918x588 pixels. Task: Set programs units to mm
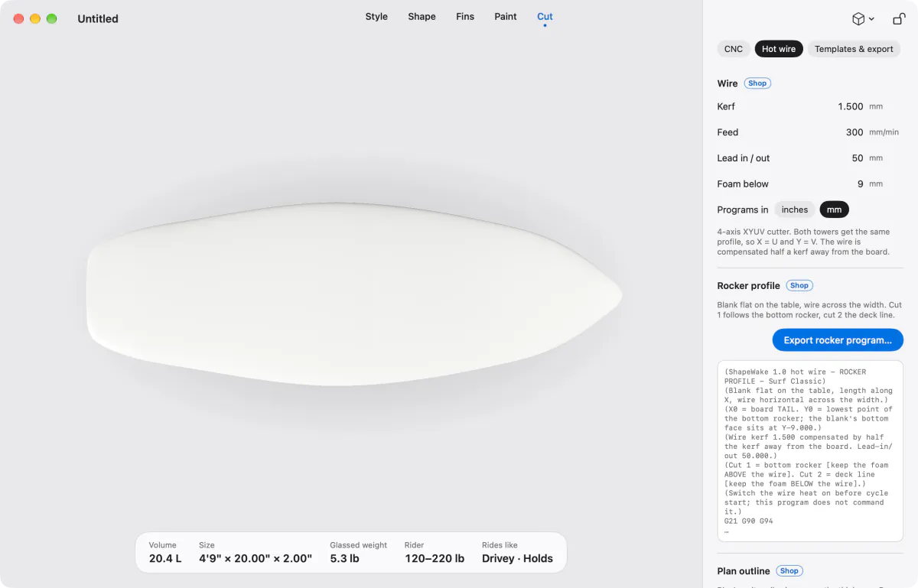(834, 210)
